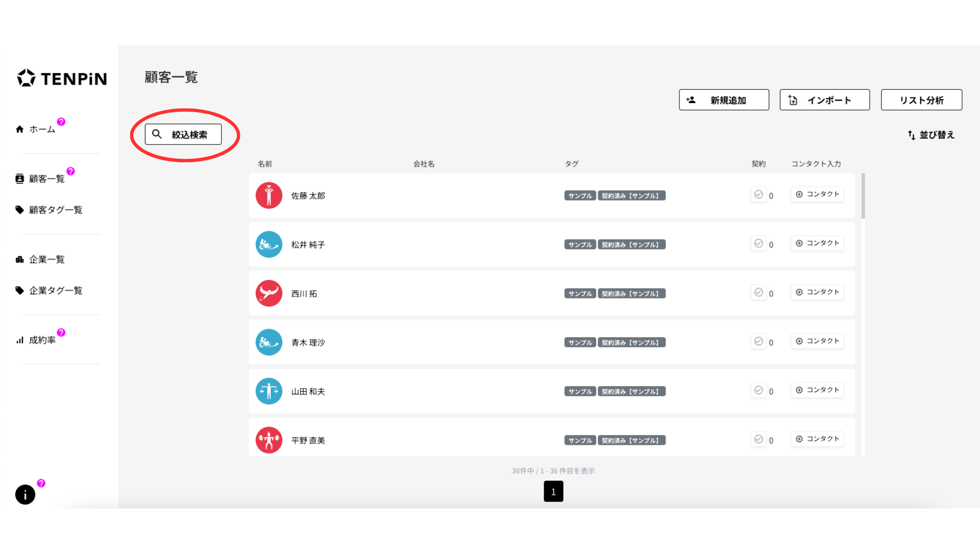Go to 企業一覧 in sidebar
Image resolution: width=980 pixels, height=551 pixels.
(x=46, y=259)
